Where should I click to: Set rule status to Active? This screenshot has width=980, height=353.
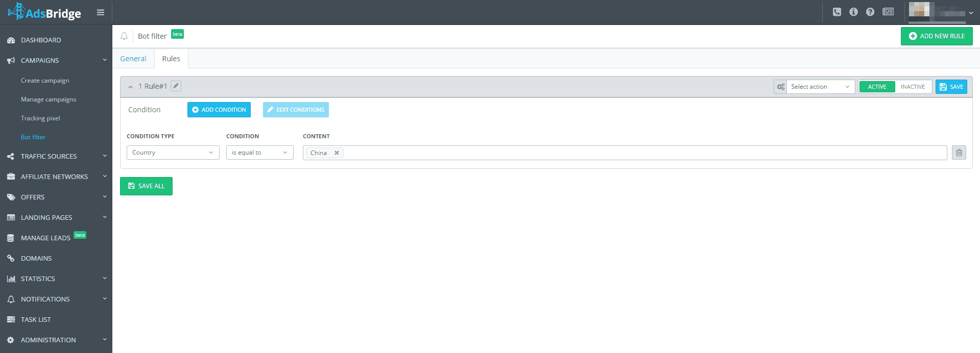pyautogui.click(x=877, y=87)
